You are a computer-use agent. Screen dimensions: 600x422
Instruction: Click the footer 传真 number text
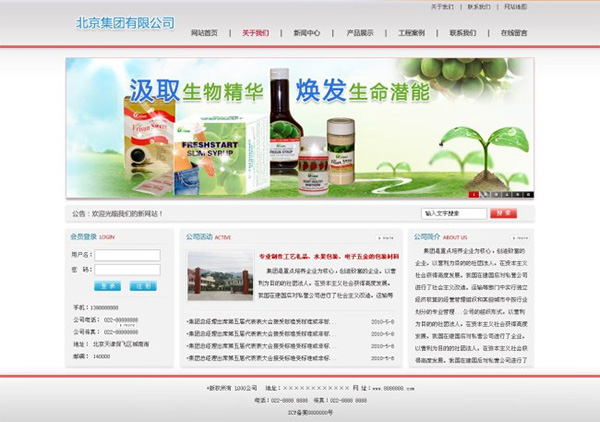pos(340,401)
